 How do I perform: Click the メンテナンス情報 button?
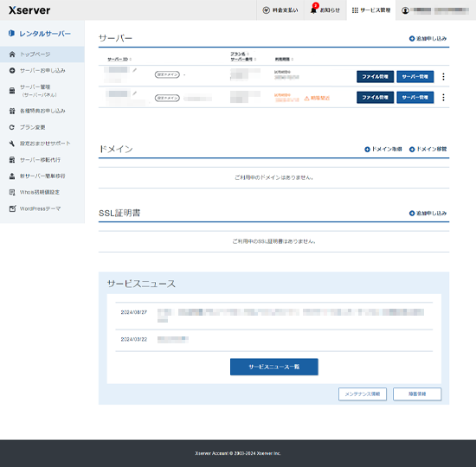point(362,393)
